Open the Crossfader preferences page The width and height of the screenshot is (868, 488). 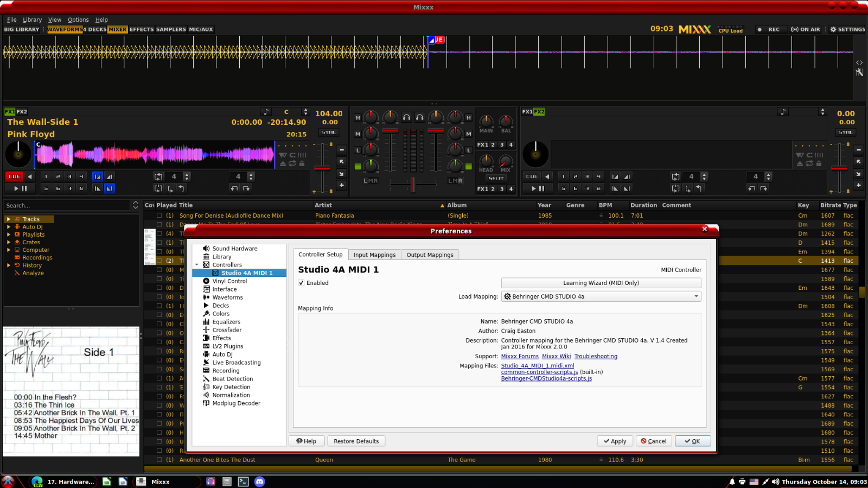click(x=227, y=330)
